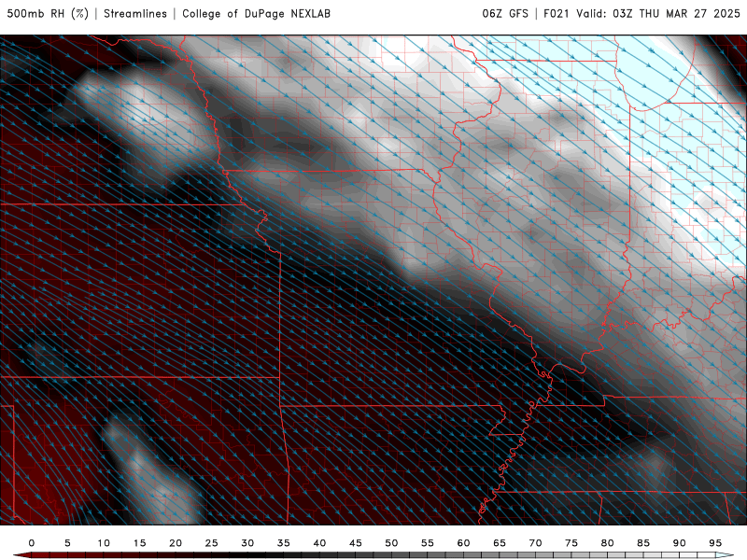Click "Valid: 03Z THU MAR 27 2025"
747x560 pixels.
pos(658,14)
